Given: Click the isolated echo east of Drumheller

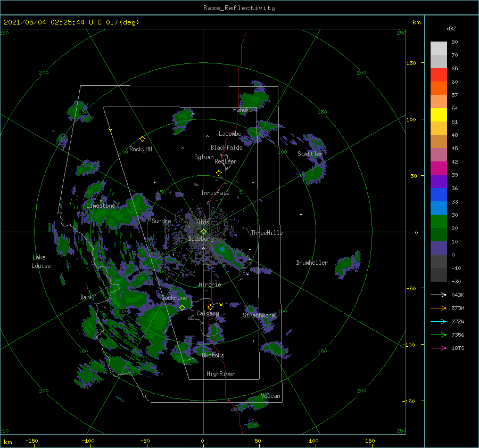Looking at the screenshot, I should click(348, 264).
